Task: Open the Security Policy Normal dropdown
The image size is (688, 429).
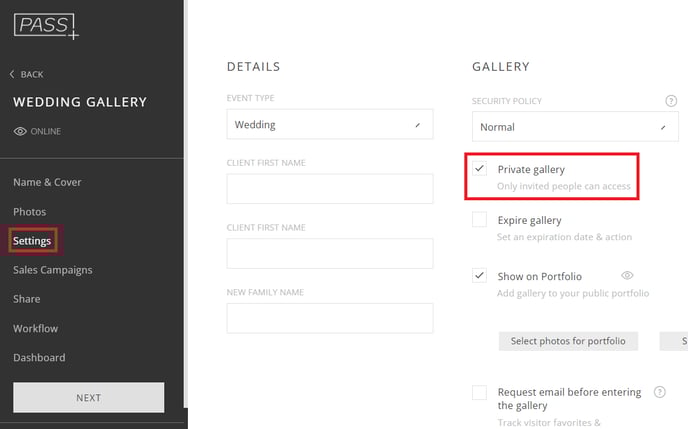Action: click(x=575, y=127)
